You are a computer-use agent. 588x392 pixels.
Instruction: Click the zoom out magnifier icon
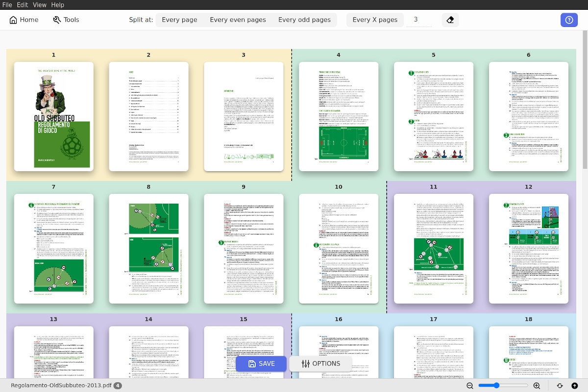pos(470,386)
